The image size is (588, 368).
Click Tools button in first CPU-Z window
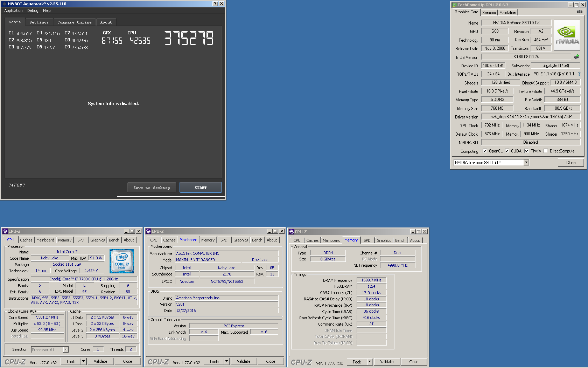coord(71,361)
